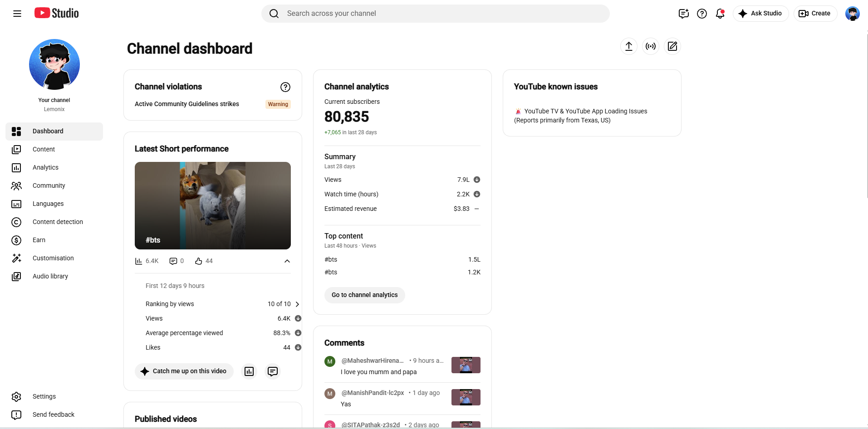
Task: Open top content #bts with 1.5L views
Action: tap(402, 259)
